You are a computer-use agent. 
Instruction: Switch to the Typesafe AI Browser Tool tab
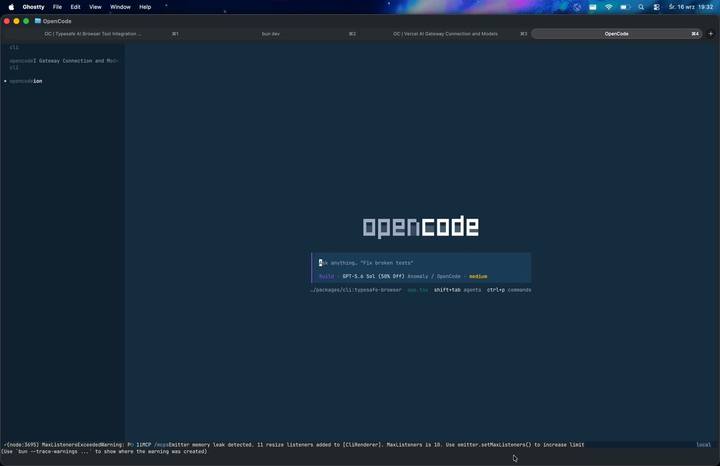[x=93, y=34]
